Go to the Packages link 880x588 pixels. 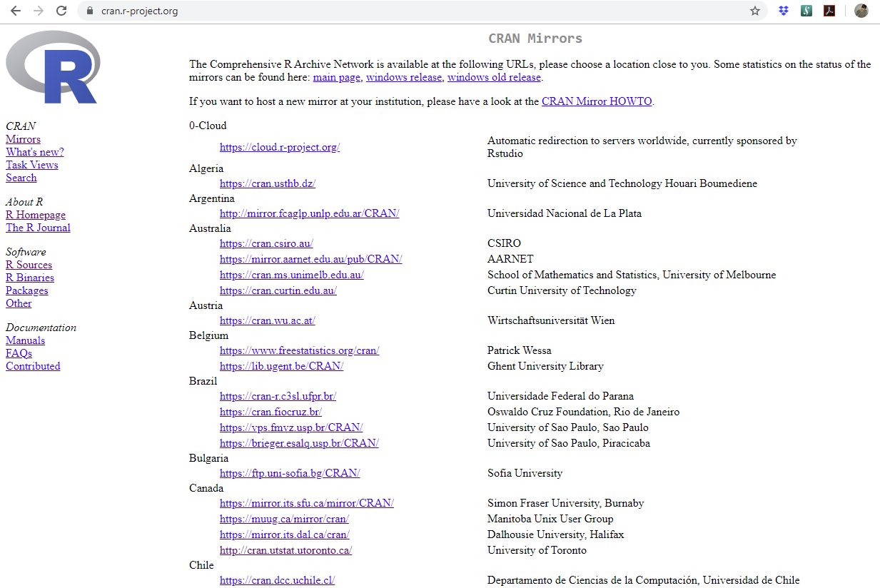[x=27, y=290]
